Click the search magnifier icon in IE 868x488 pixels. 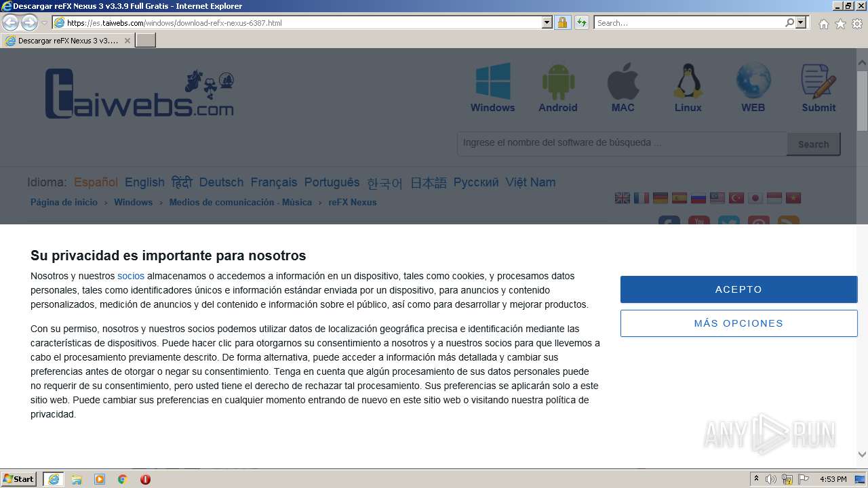789,22
